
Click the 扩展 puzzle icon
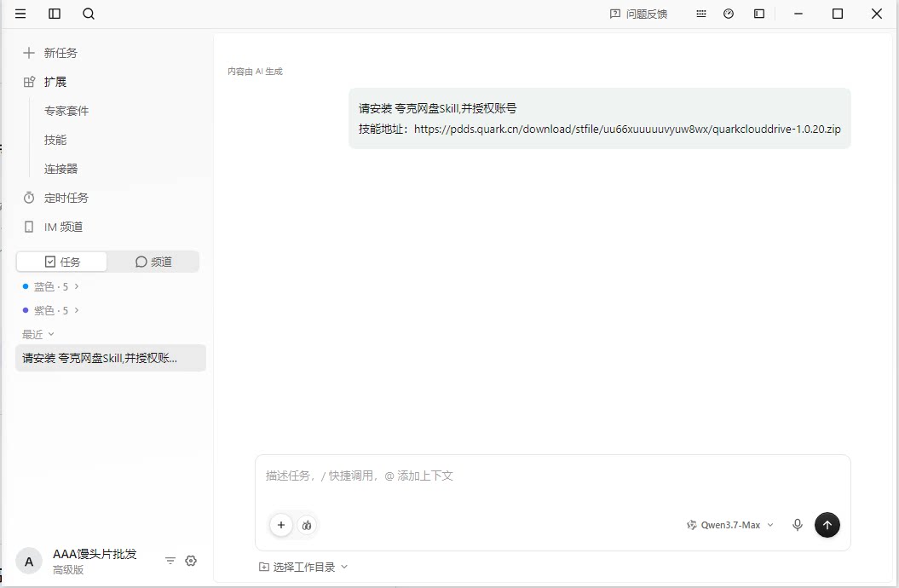coord(29,82)
